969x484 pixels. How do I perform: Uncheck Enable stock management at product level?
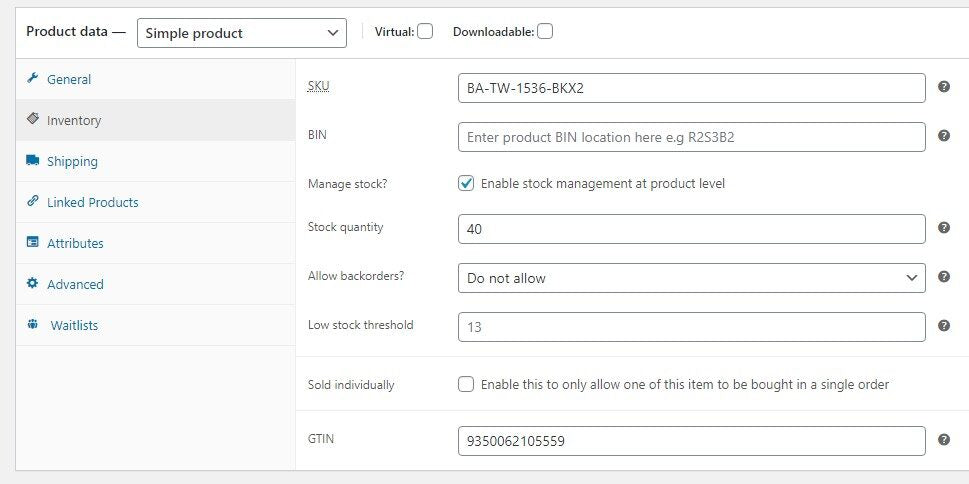466,183
